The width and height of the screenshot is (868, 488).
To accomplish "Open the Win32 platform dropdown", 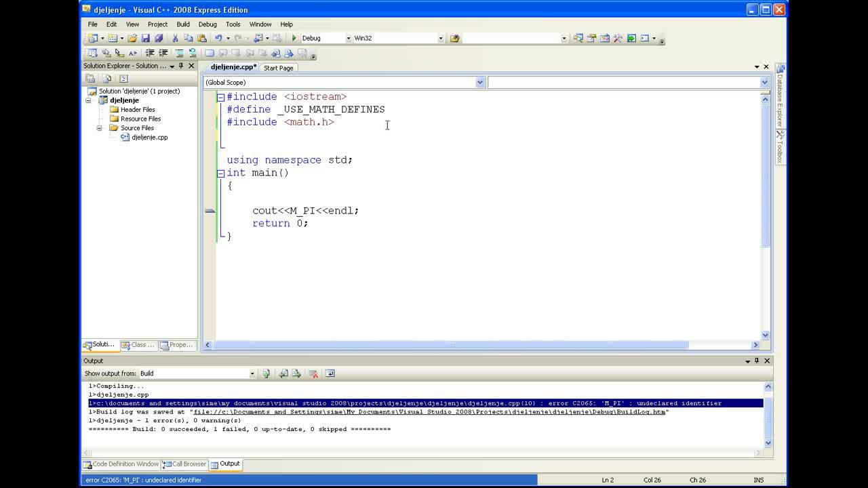I will coord(441,38).
